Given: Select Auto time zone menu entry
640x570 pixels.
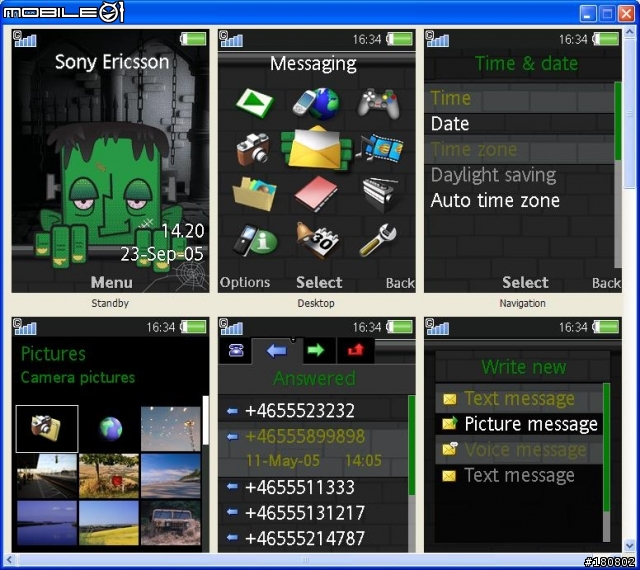Looking at the screenshot, I should pos(519,200).
